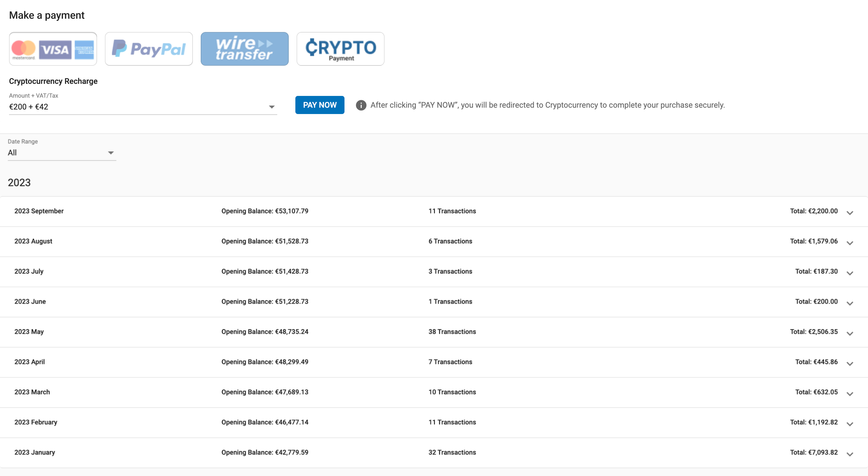The height and width of the screenshot is (476, 868).
Task: Select the wire transfer payment option
Action: click(x=245, y=49)
